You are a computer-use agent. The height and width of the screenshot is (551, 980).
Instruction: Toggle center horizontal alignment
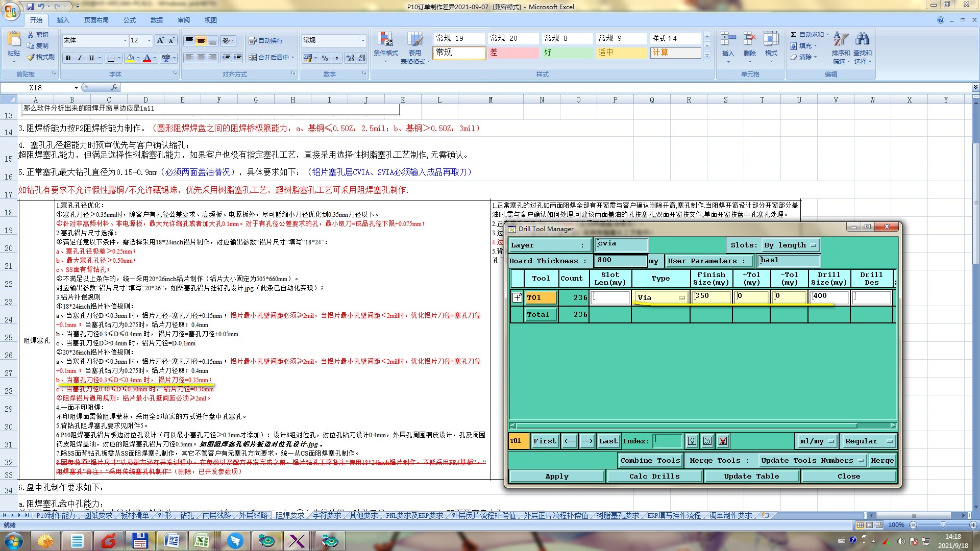click(x=201, y=58)
